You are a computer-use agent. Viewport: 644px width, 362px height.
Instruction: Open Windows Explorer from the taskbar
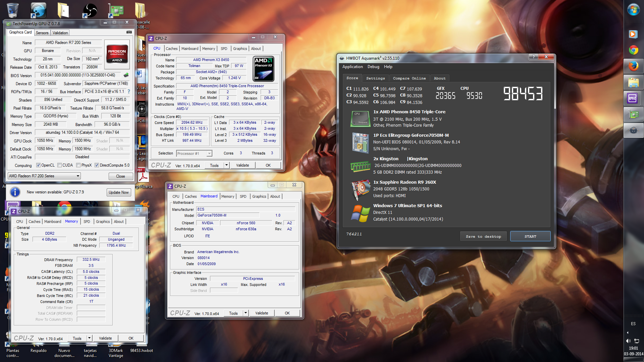(x=633, y=82)
